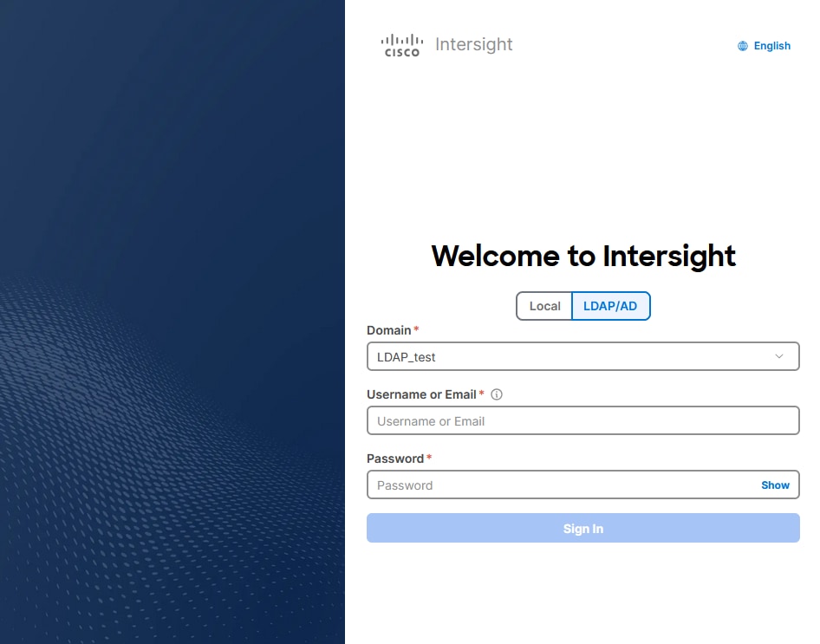Click the Sign In button
Image resolution: width=820 pixels, height=644 pixels.
[x=583, y=528]
